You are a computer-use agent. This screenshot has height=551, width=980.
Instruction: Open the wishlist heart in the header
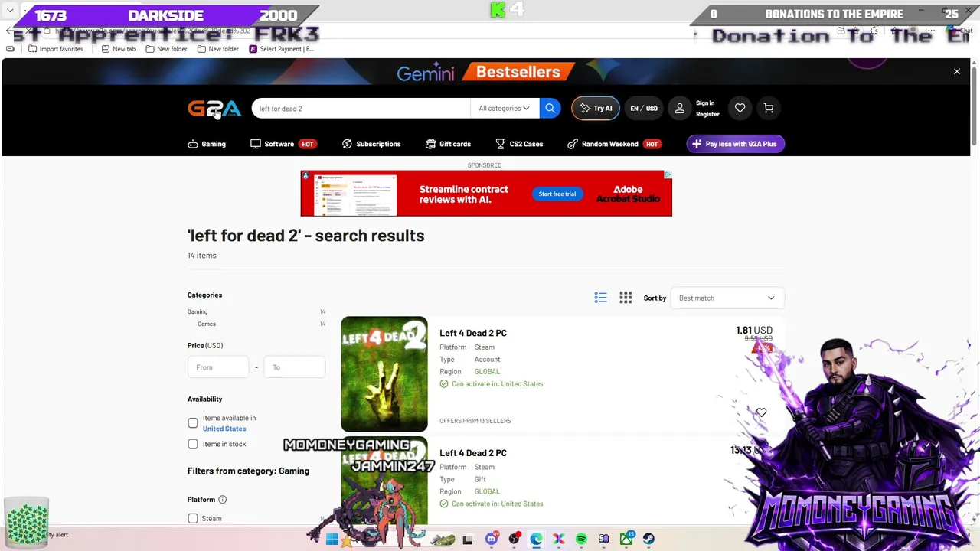[740, 109]
